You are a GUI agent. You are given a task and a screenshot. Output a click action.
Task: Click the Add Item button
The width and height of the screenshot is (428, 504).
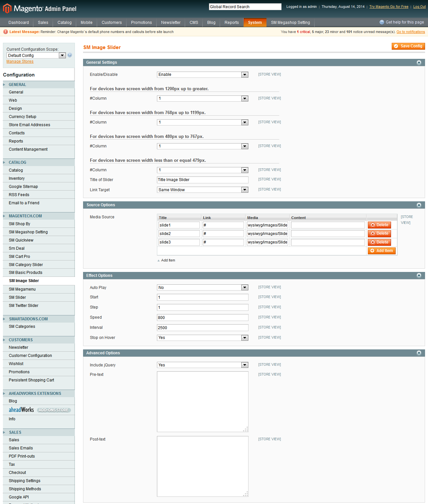pos(382,251)
